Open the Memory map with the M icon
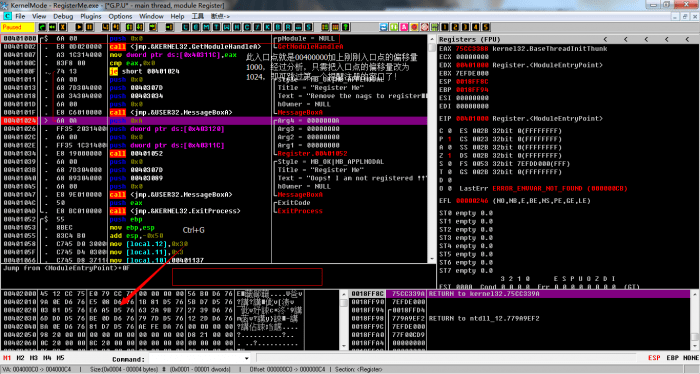This screenshot has height=374, width=700. (x=206, y=27)
